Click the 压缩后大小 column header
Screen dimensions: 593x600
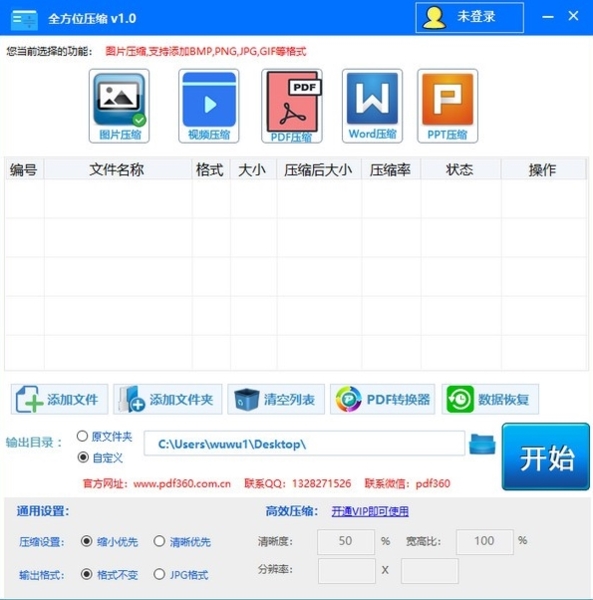pyautogui.click(x=319, y=170)
